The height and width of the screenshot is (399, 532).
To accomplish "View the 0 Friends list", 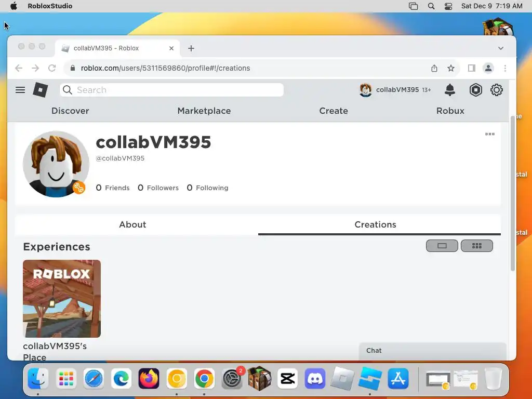I will [113, 188].
